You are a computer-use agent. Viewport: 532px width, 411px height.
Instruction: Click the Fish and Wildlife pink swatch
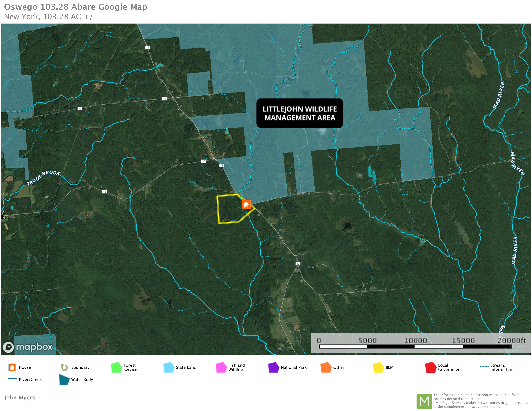pyautogui.click(x=221, y=367)
